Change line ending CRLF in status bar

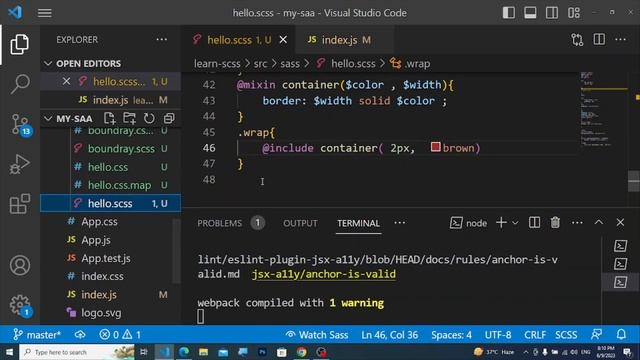[535, 335]
